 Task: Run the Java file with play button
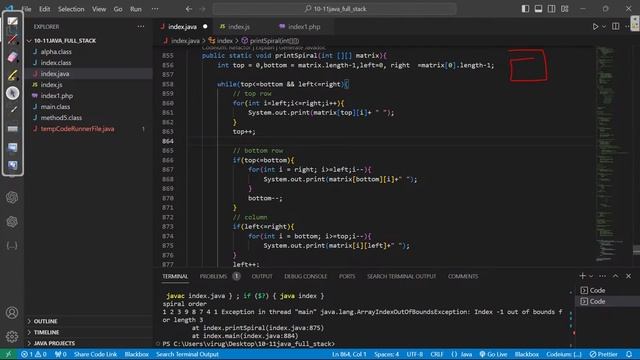pos(595,27)
